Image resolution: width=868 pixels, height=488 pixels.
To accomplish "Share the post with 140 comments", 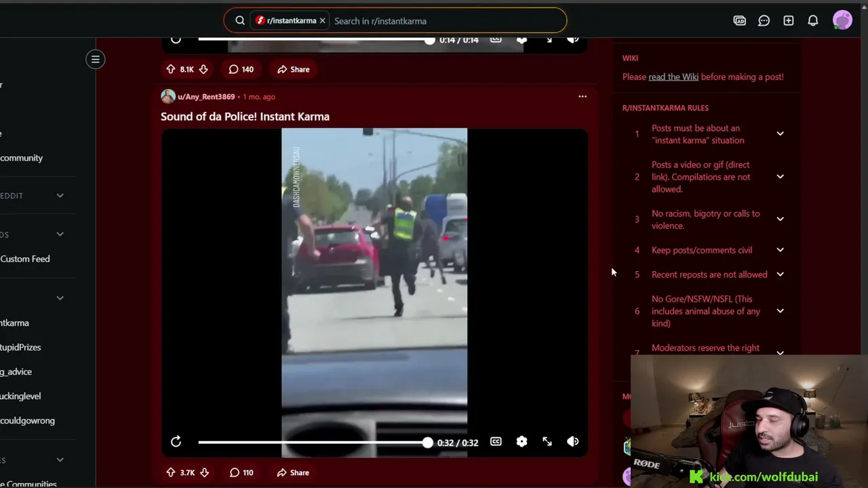I will [x=293, y=69].
